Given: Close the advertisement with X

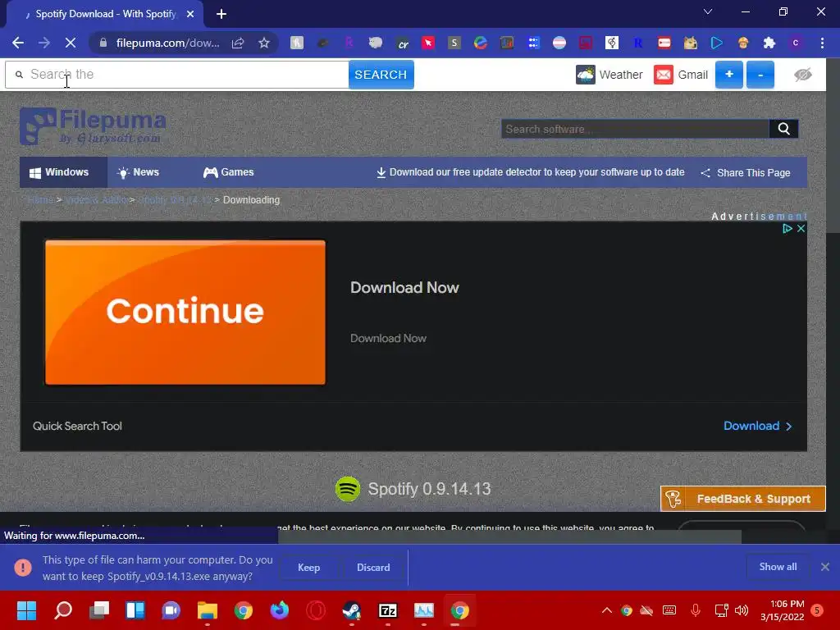Looking at the screenshot, I should [801, 228].
